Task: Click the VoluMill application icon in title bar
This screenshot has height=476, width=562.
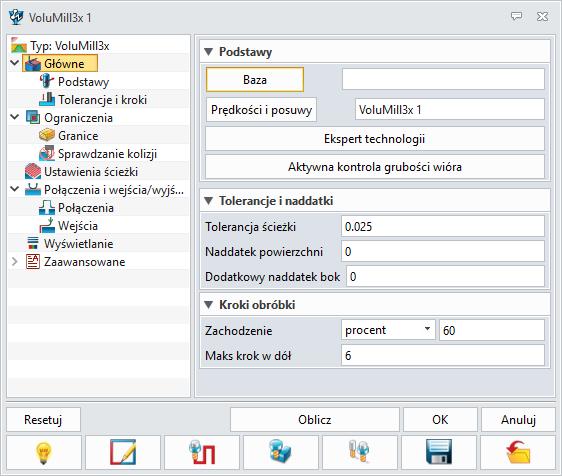Action: [16, 17]
